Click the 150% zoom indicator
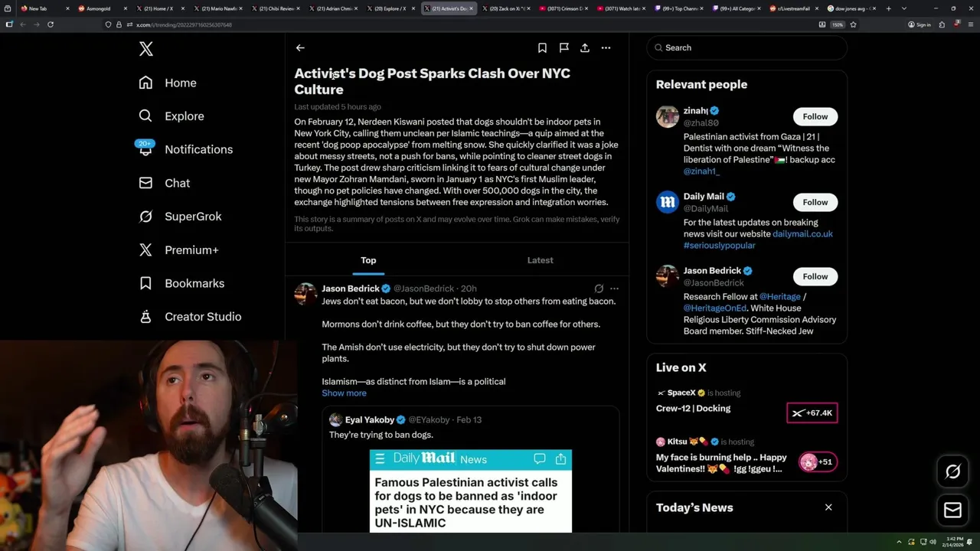 pos(838,24)
